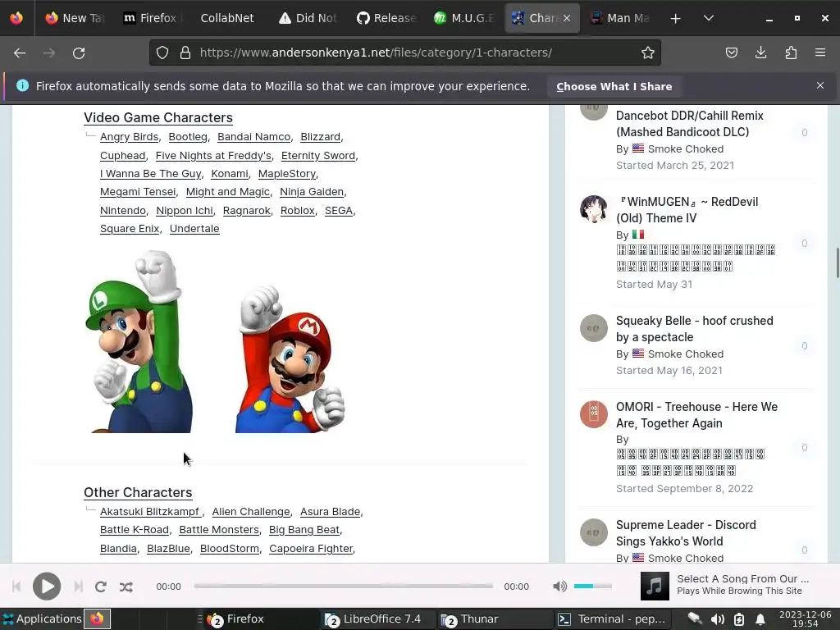Reload the current page
Screen dimensions: 840x630
click(79, 52)
